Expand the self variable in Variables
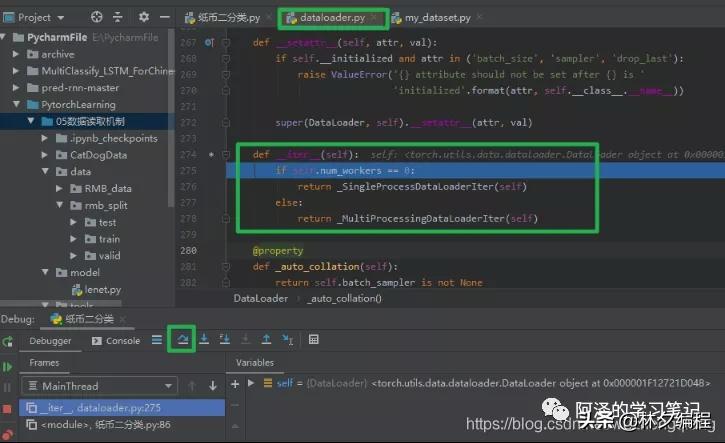725x443 pixels. coord(251,384)
